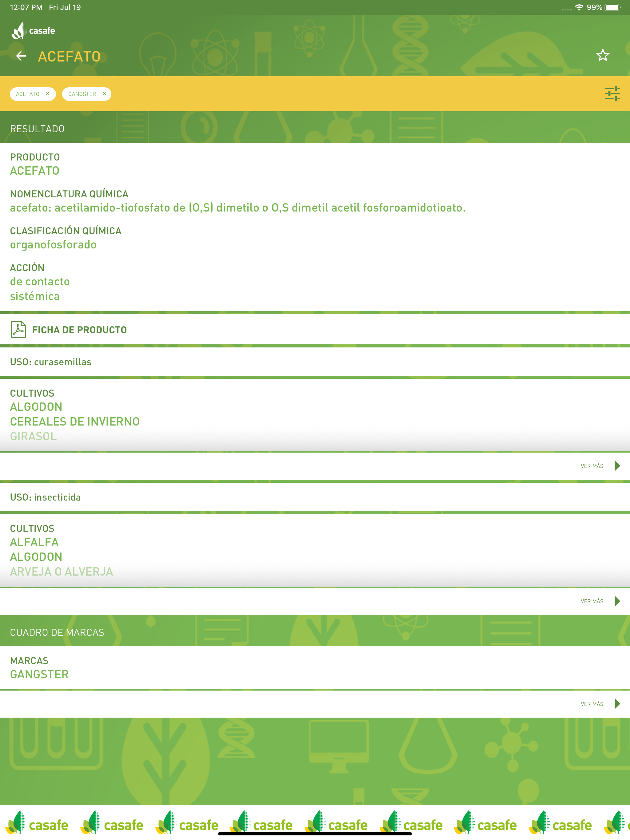Expand VER MÁS under curasemillas cultivos

pyautogui.click(x=600, y=466)
